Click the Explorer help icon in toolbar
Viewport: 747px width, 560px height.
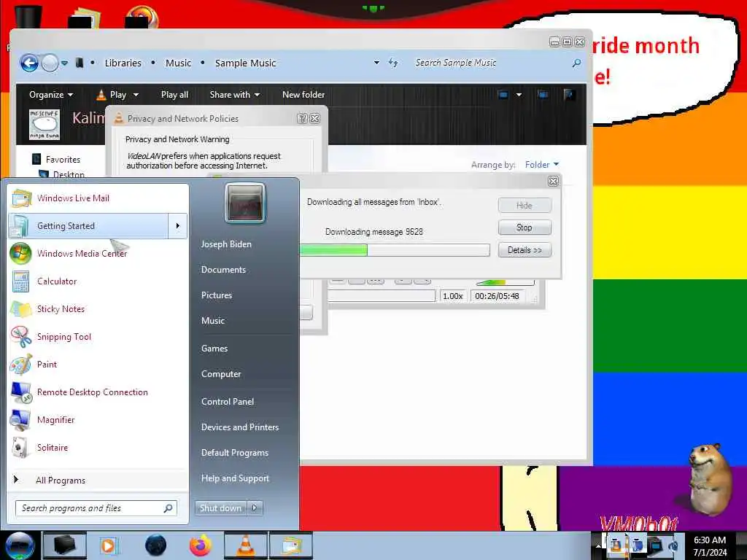(569, 94)
